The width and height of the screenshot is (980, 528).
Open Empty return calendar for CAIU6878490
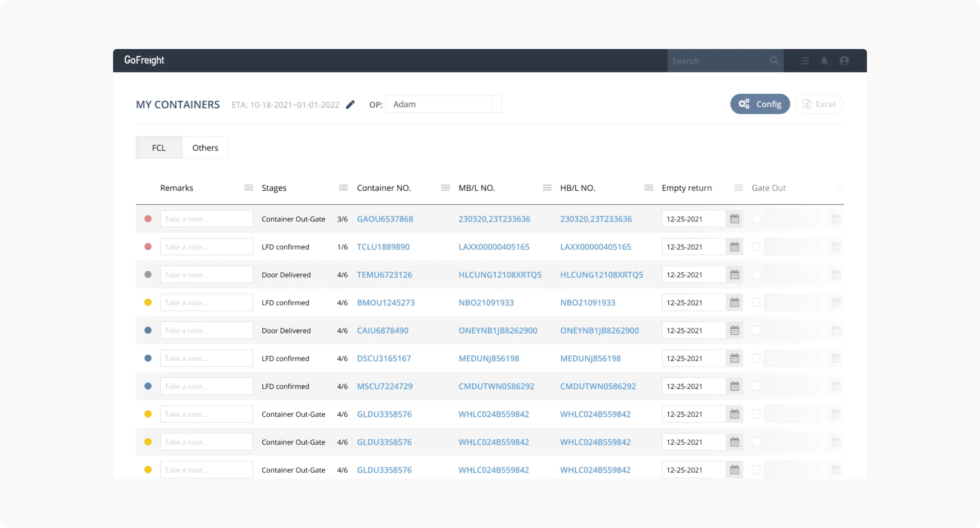click(x=734, y=330)
